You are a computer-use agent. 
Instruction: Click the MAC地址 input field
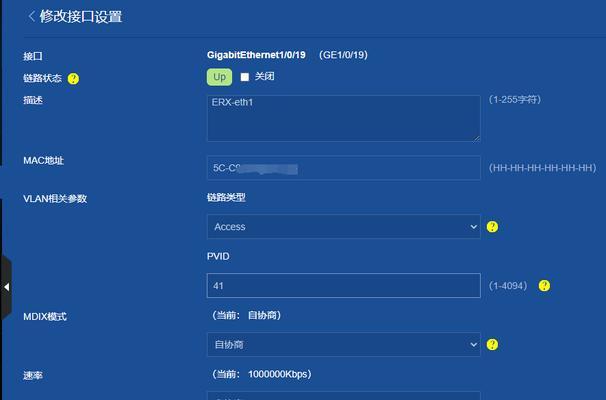344,168
